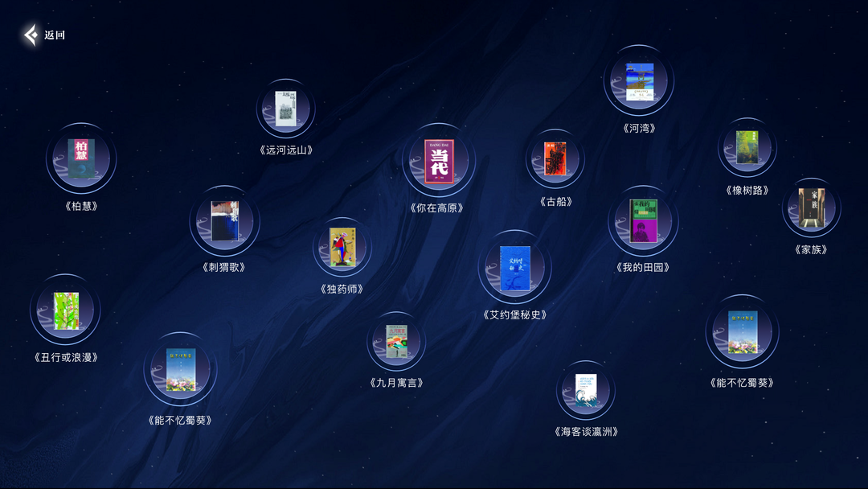Click the 《艾约堡秘史》 title text
This screenshot has width=868, height=489.
point(515,314)
